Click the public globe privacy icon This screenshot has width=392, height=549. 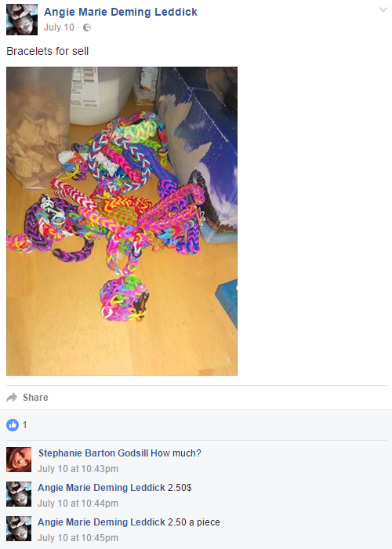click(x=87, y=27)
